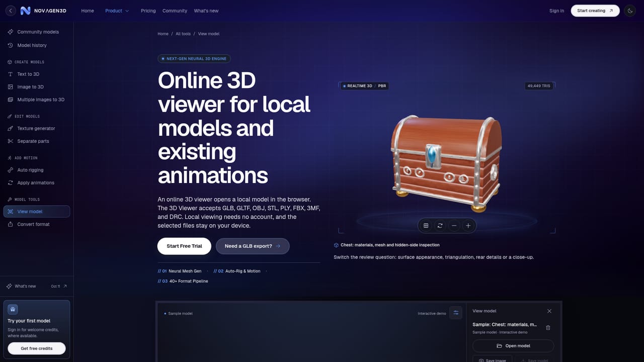This screenshot has width=644, height=362.
Task: Click the Start Free Trial button
Action: (184, 246)
